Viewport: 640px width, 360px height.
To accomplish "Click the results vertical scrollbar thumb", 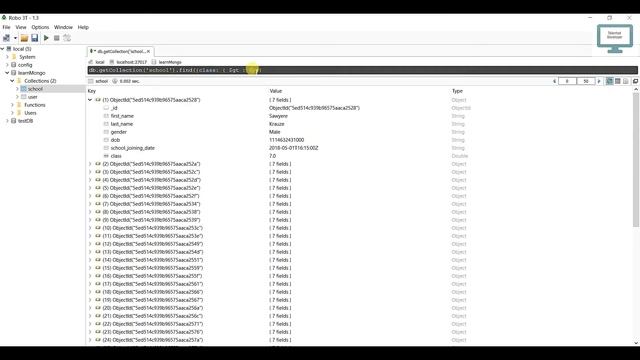I will point(636,160).
